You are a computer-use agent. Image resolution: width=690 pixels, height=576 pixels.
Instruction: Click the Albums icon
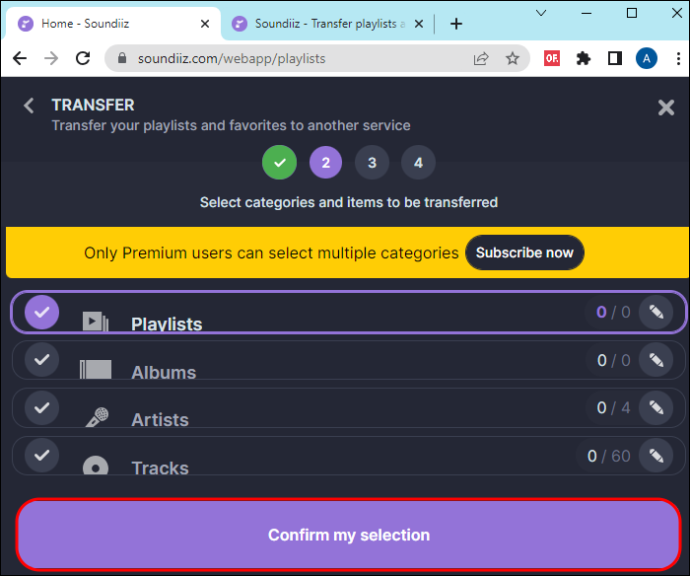[95, 369]
